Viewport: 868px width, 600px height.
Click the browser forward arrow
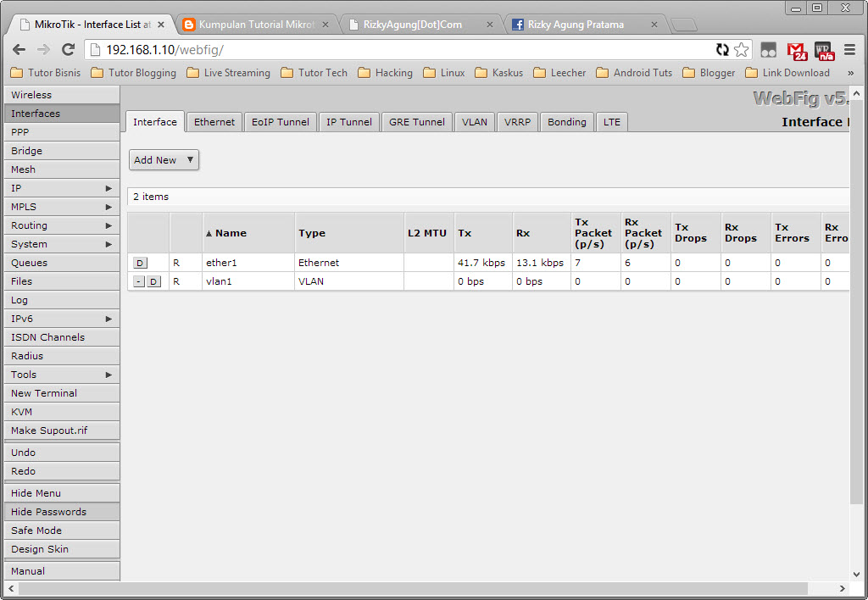point(43,50)
